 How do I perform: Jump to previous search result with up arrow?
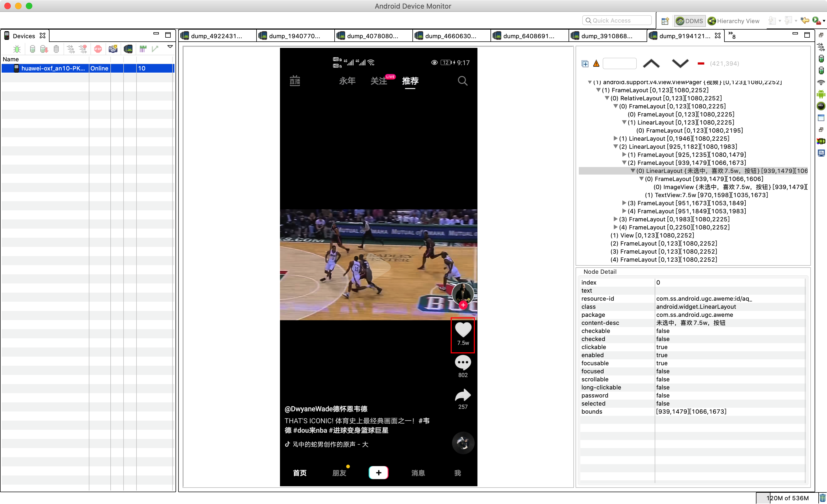651,63
